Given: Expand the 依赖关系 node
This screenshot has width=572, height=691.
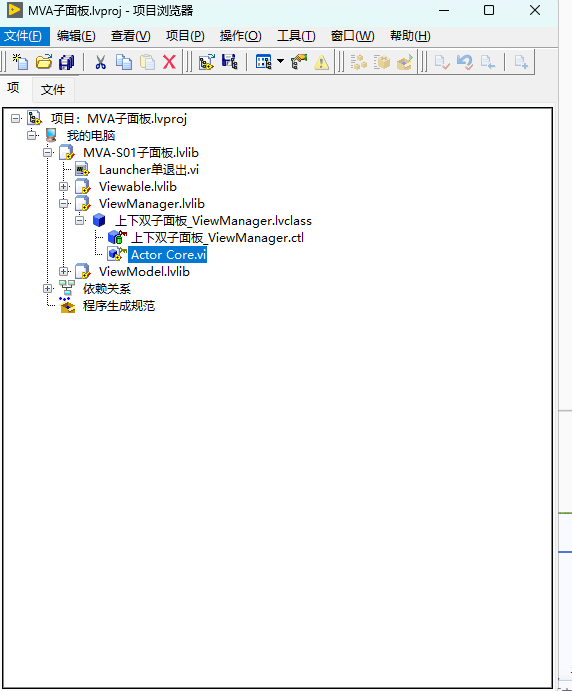Looking at the screenshot, I should coord(48,289).
